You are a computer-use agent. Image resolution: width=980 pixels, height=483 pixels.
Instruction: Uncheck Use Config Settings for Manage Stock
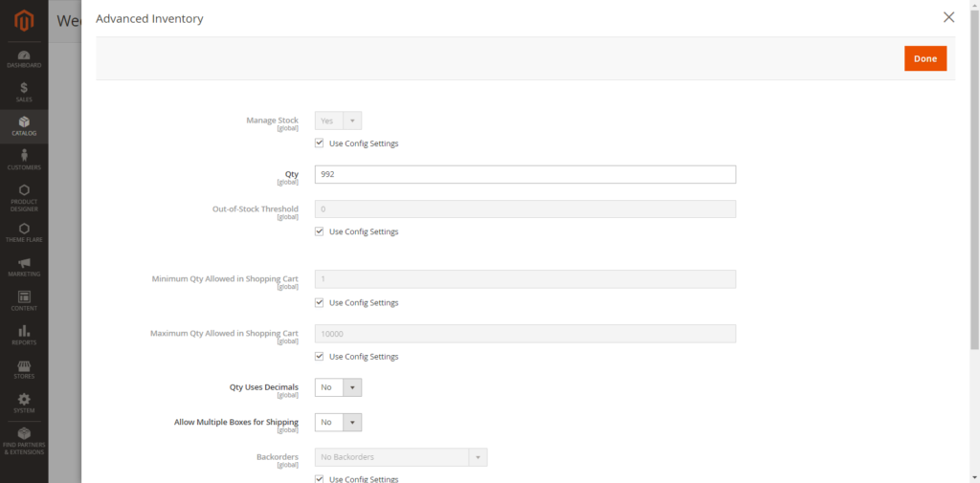pyautogui.click(x=320, y=143)
